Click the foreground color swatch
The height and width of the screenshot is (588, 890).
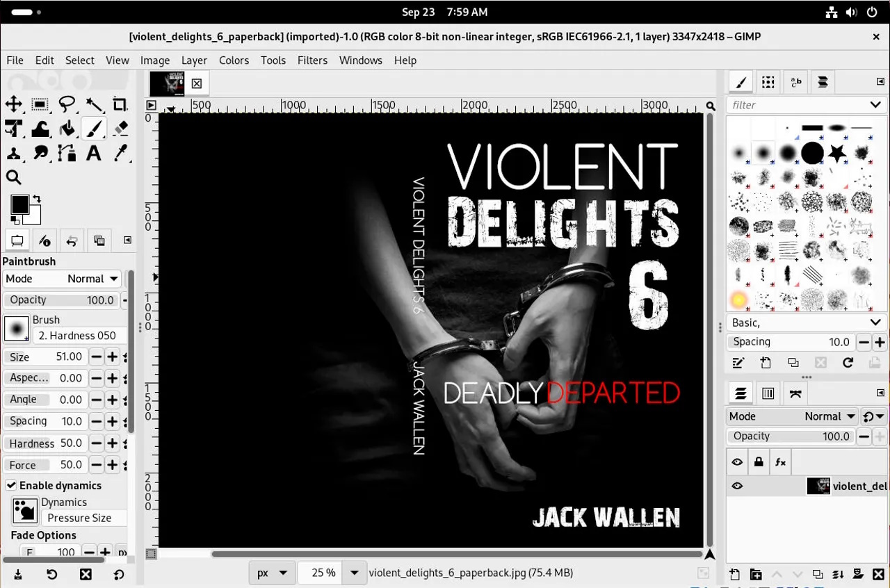19,204
